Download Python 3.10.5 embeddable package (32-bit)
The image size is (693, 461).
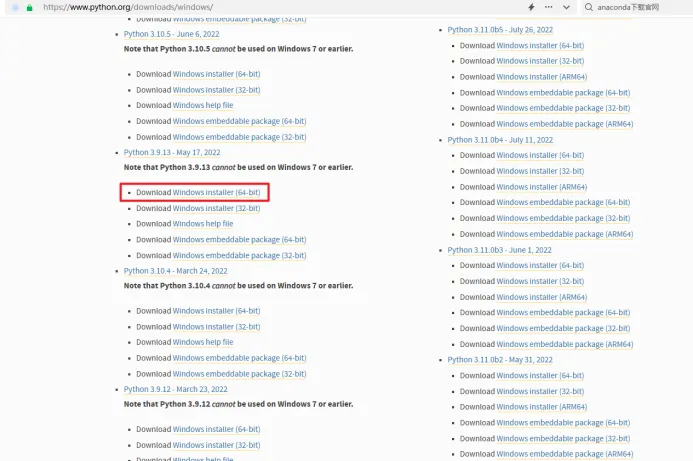pos(239,137)
